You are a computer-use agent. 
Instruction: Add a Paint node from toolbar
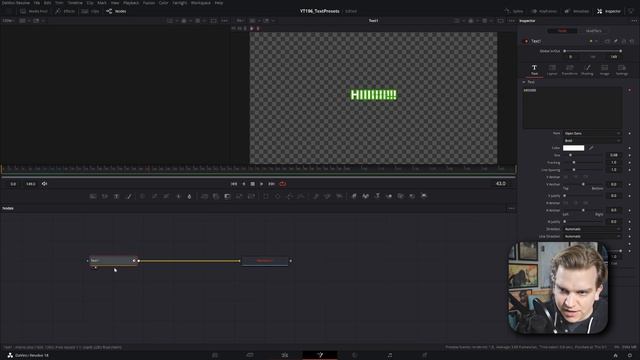129,196
